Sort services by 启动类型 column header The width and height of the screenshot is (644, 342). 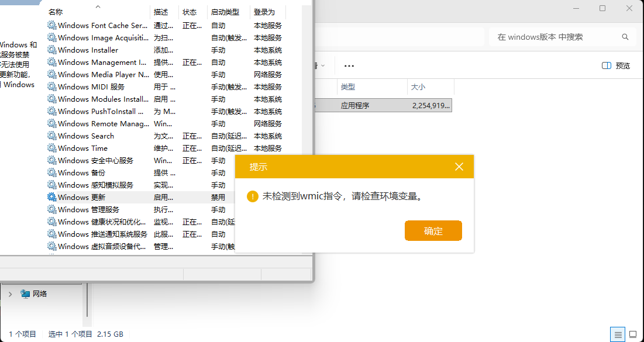(x=225, y=12)
